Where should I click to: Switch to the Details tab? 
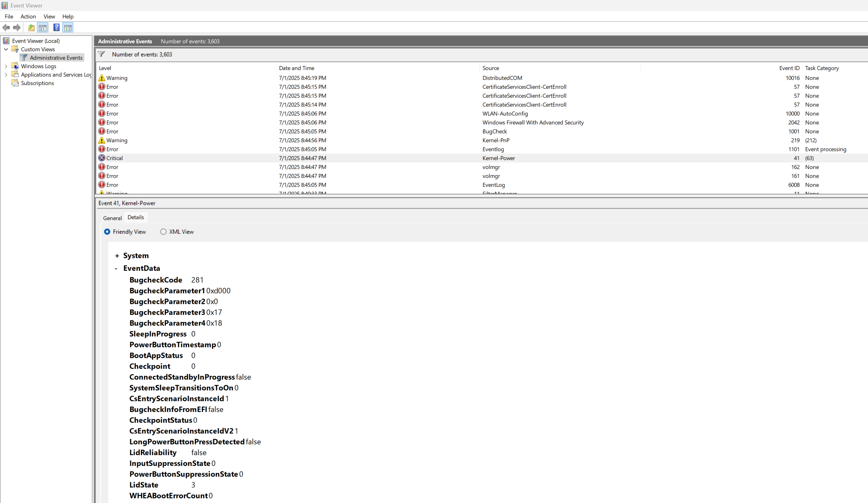136,217
